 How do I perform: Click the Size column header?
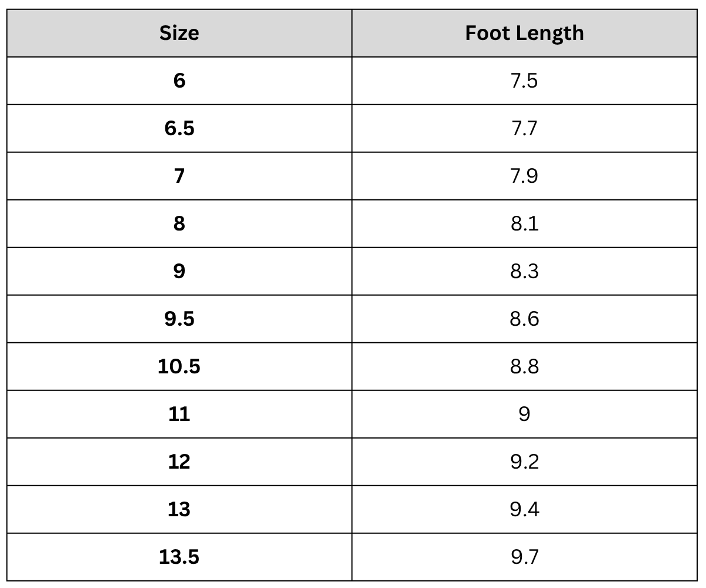click(179, 34)
